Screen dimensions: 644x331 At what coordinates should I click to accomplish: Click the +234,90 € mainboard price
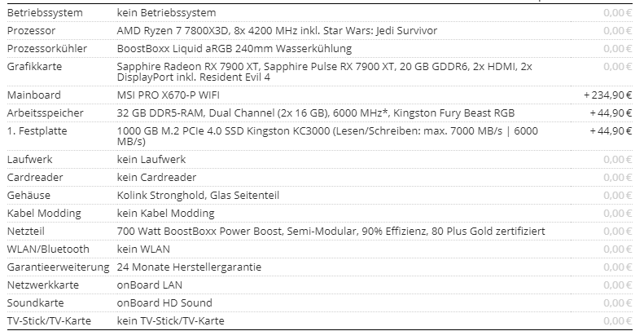pyautogui.click(x=608, y=95)
